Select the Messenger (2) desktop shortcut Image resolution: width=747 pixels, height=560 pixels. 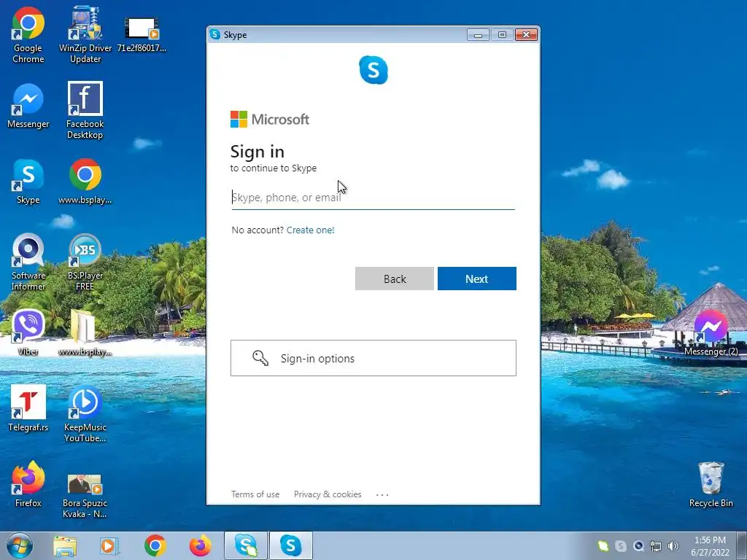(x=711, y=332)
